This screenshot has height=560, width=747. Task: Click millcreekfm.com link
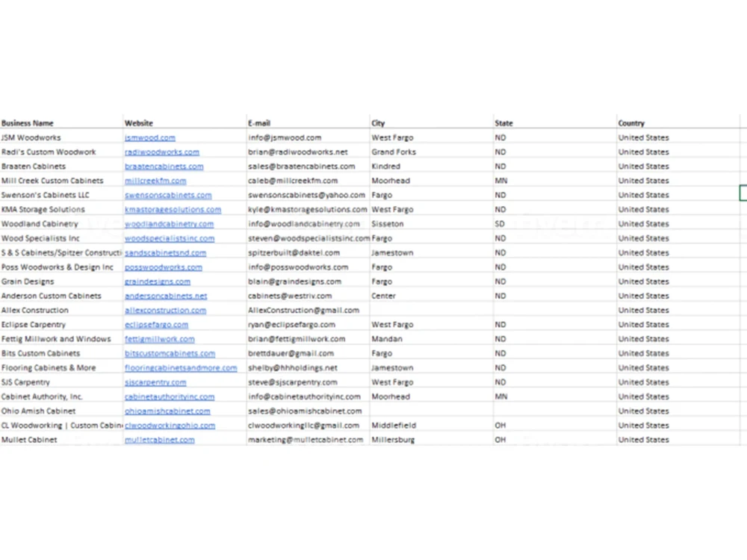(x=155, y=181)
